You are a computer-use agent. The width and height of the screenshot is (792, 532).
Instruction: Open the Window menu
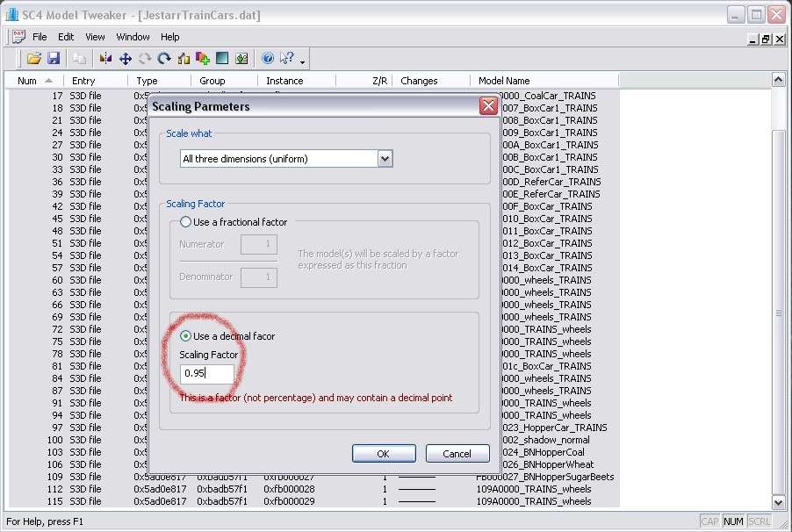point(133,37)
